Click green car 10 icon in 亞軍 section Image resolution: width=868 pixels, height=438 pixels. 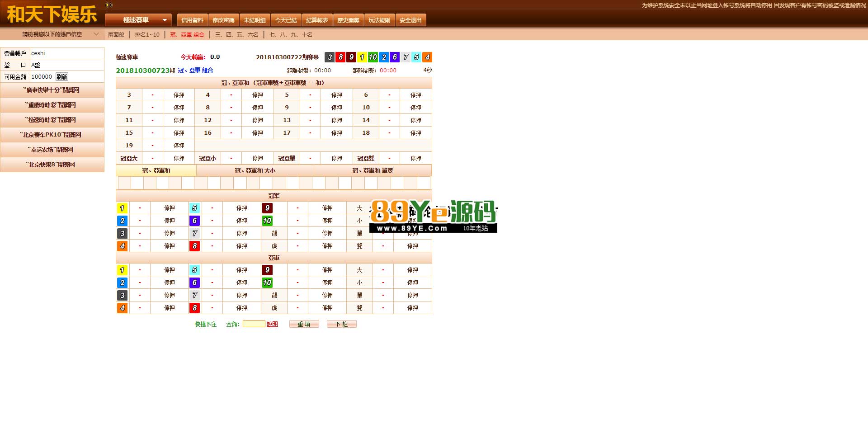[x=267, y=283]
